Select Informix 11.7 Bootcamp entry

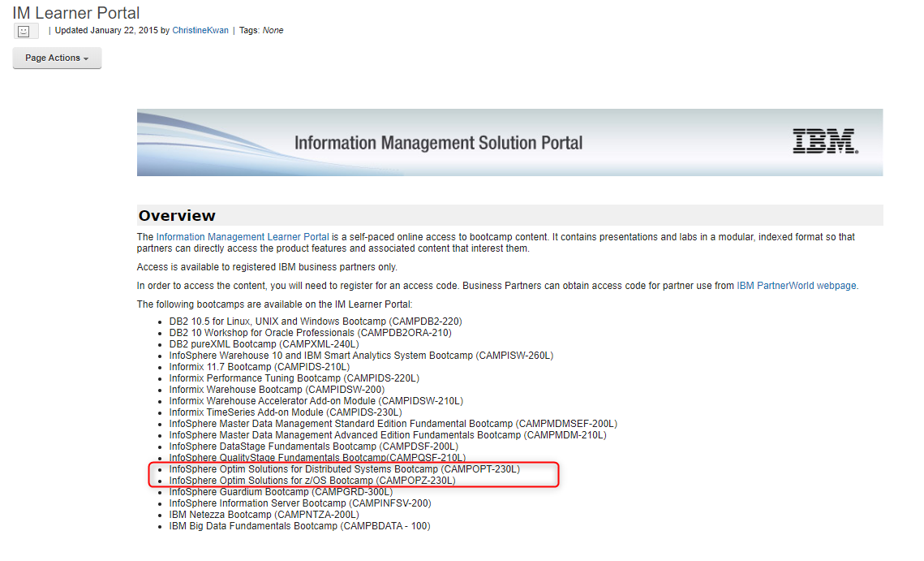click(260, 367)
